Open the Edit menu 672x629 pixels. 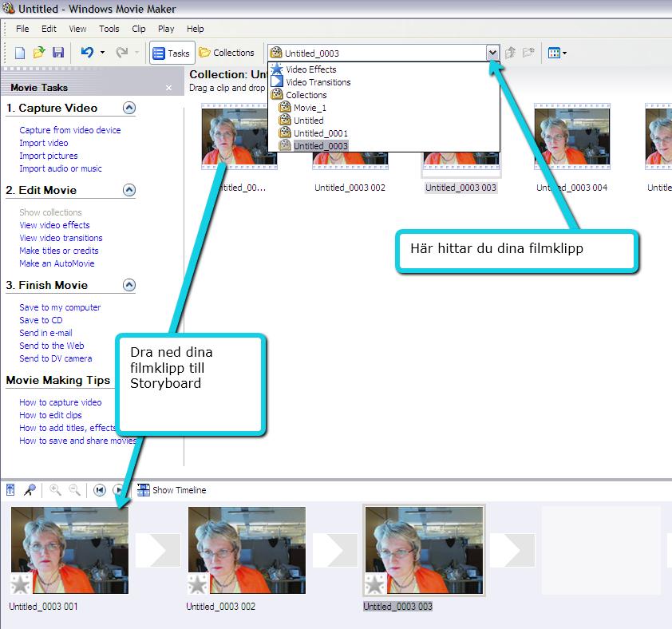[49, 29]
